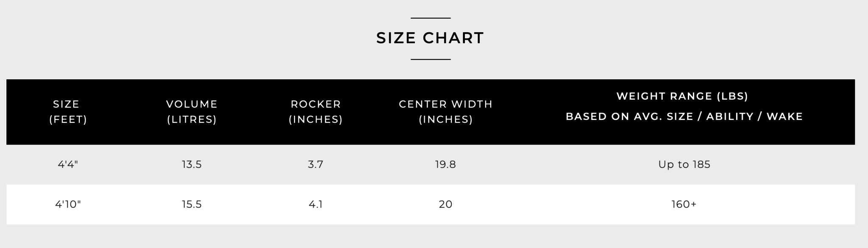Image resolution: width=868 pixels, height=248 pixels.
Task: Select the 20 center width value
Action: [x=445, y=204]
